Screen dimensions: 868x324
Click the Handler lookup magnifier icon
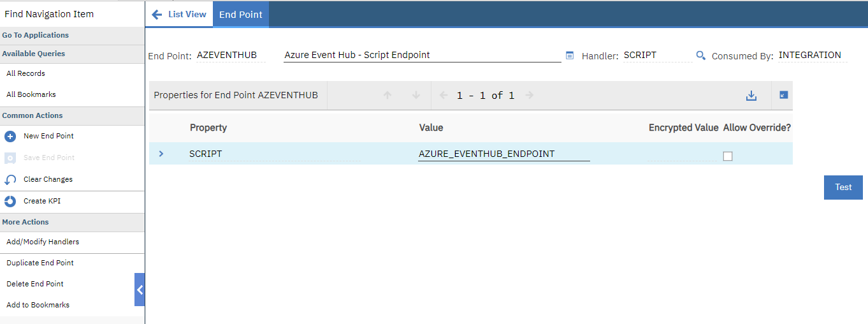click(x=700, y=55)
